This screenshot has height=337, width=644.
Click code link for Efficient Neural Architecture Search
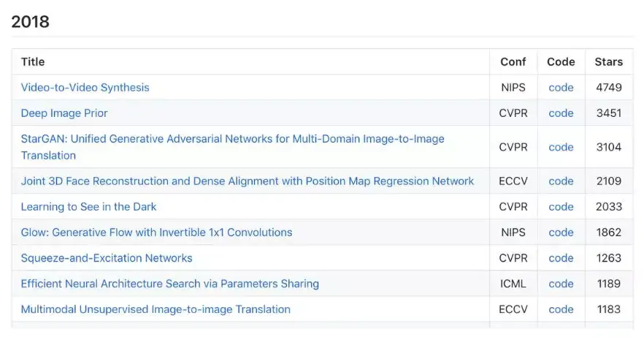pyautogui.click(x=561, y=284)
